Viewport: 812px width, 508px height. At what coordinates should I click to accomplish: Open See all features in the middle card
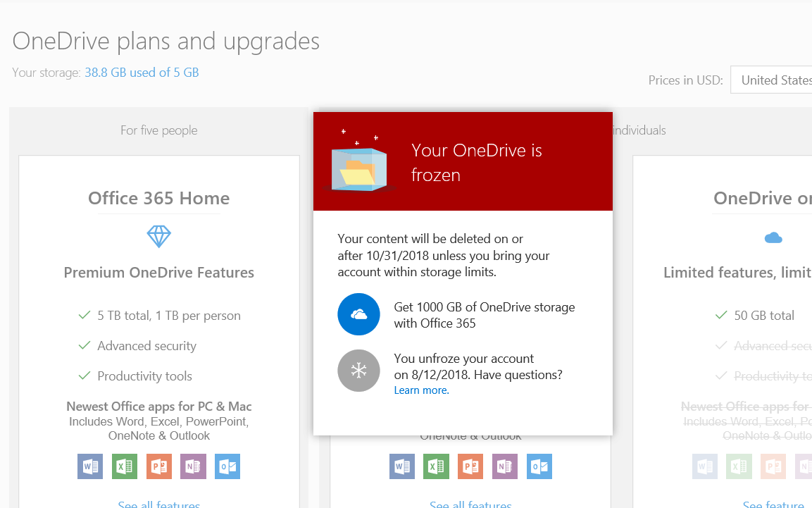(470, 504)
